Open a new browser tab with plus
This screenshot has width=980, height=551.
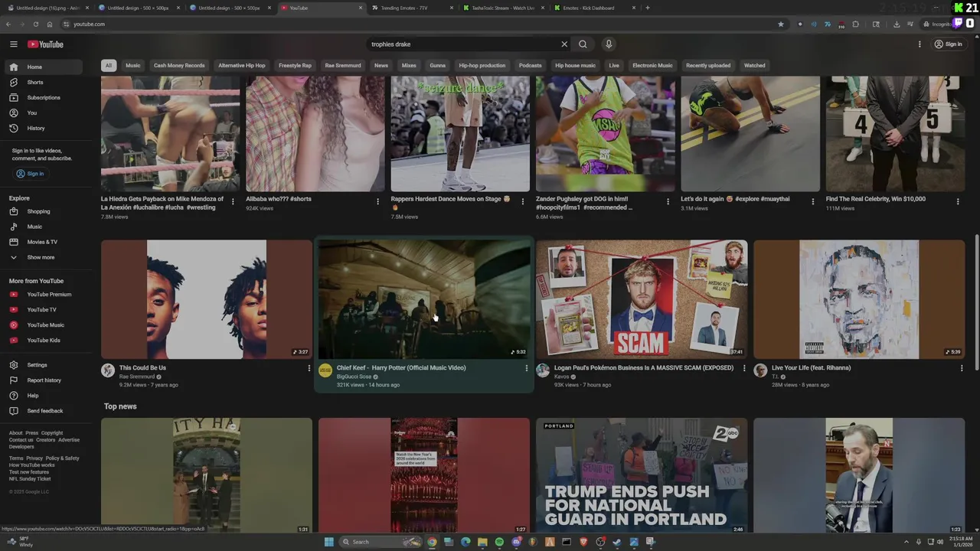click(648, 8)
